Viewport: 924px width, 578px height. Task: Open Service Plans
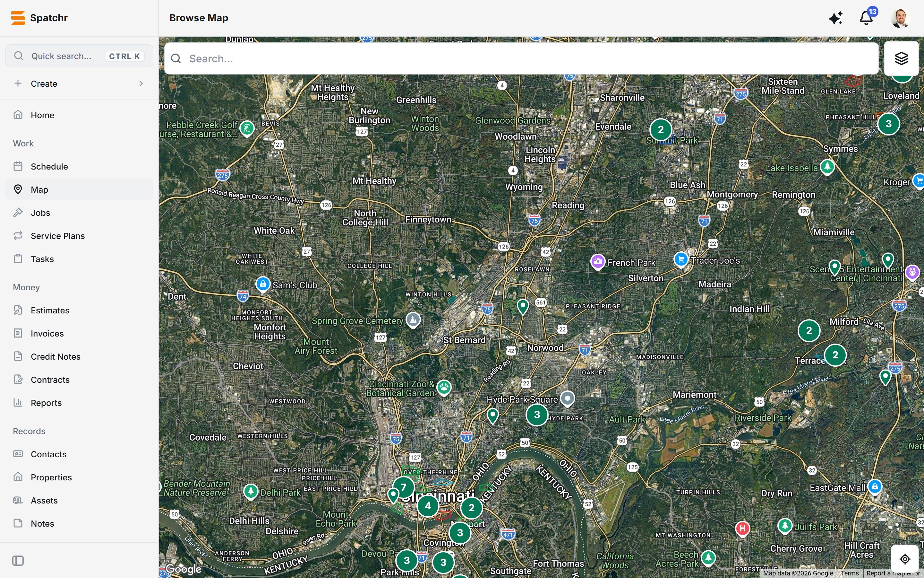coord(79,236)
